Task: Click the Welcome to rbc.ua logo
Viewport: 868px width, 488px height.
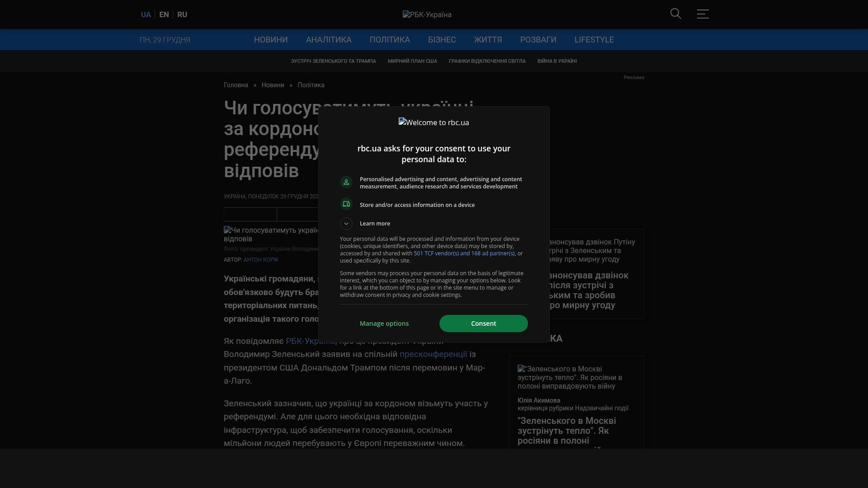Action: tap(434, 122)
